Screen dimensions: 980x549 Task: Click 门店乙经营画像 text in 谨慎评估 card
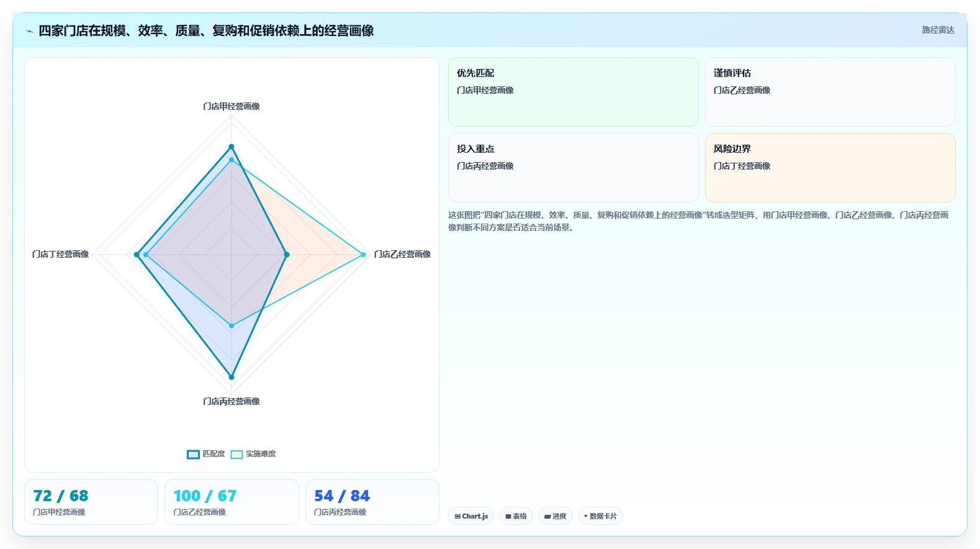point(742,91)
